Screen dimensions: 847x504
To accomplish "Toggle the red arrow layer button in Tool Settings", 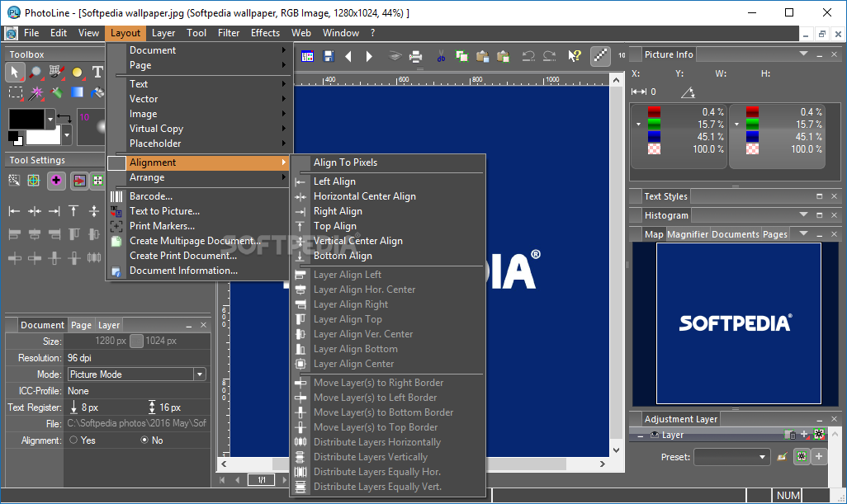I will pos(79,180).
